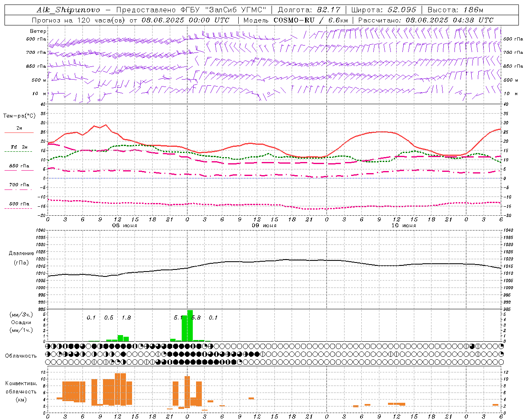Click the forecast start 08.06.2025 00:00 UTC
525x420 pixels.
point(185,20)
